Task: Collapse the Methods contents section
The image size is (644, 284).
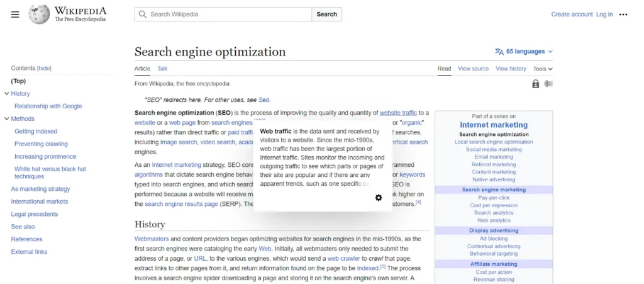Action: (x=6, y=119)
